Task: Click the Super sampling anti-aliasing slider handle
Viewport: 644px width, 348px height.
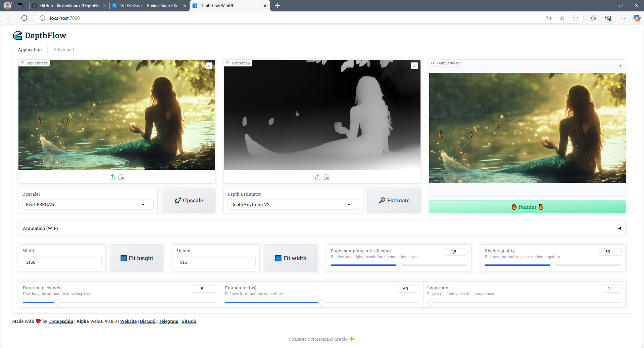Action: point(399,265)
